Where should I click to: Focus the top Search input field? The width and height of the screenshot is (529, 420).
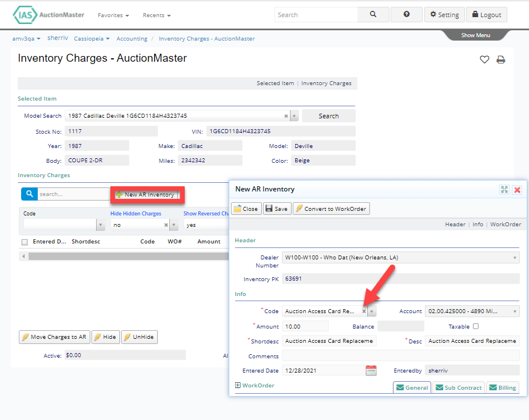tap(316, 15)
